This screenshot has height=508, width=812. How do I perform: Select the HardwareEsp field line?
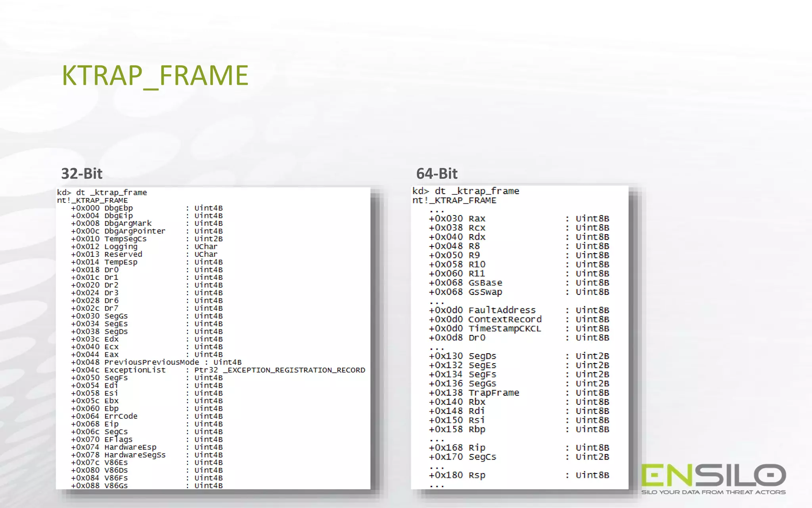(x=147, y=447)
